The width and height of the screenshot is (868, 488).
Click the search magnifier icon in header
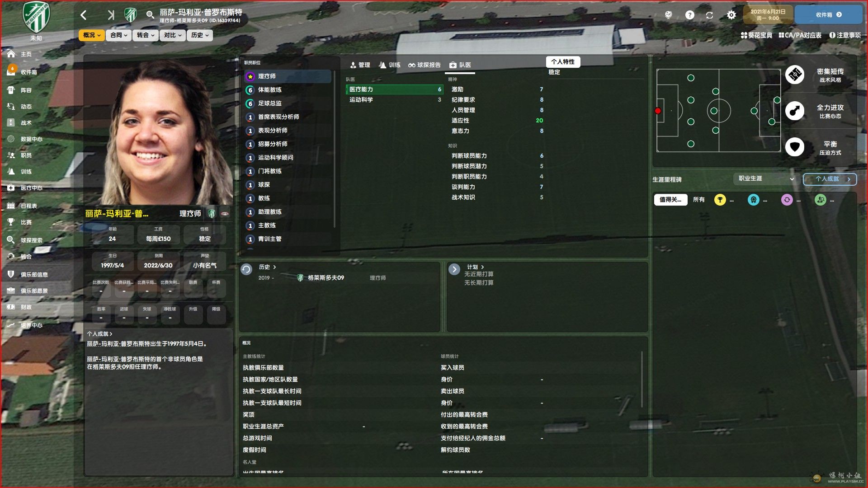[150, 15]
